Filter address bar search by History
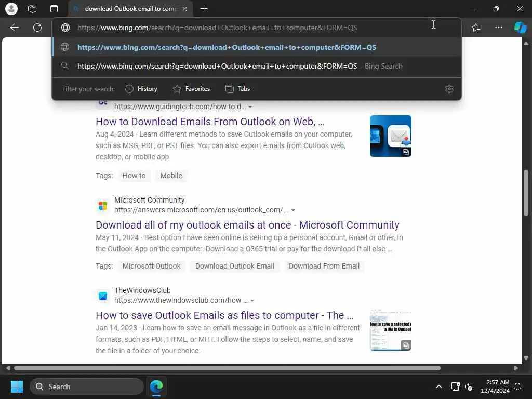Image resolution: width=532 pixels, height=399 pixels. tap(141, 89)
